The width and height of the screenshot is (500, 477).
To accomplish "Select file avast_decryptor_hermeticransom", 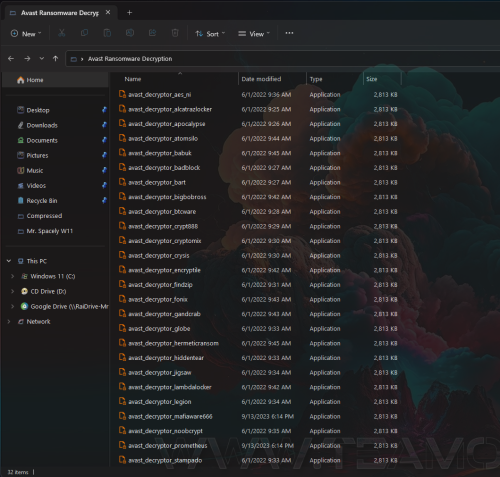I will click(173, 343).
